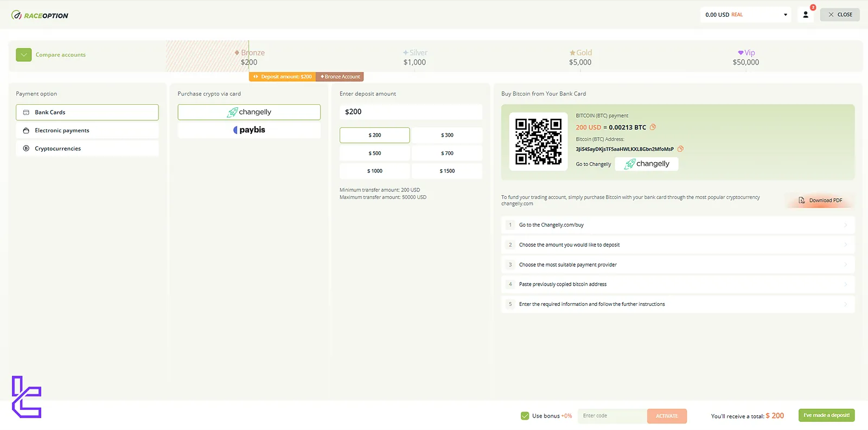Click the green Compare accounts chevron icon

24,55
